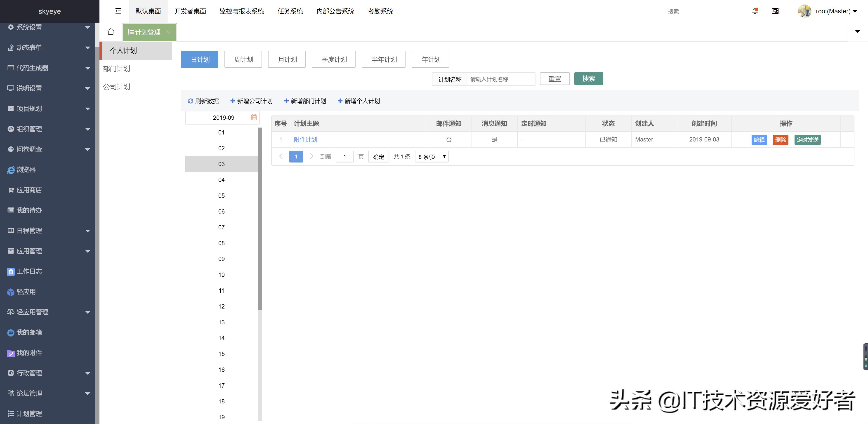Select 公司计划 in the left panel
This screenshot has height=424, width=868.
(x=116, y=87)
